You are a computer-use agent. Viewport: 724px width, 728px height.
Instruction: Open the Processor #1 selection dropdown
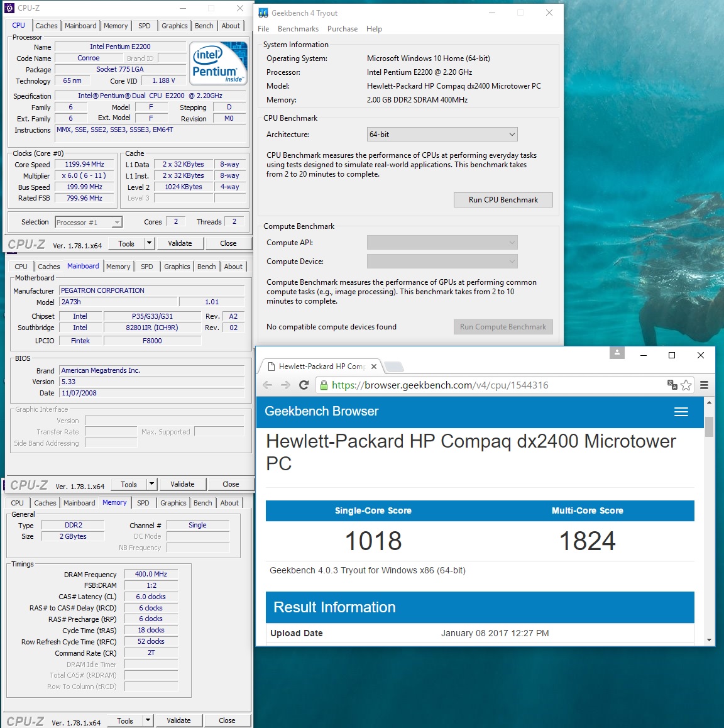pos(89,223)
